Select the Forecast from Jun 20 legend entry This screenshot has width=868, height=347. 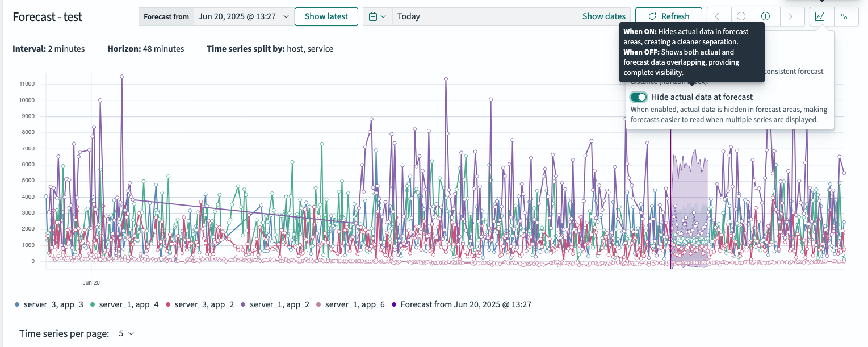tap(466, 304)
